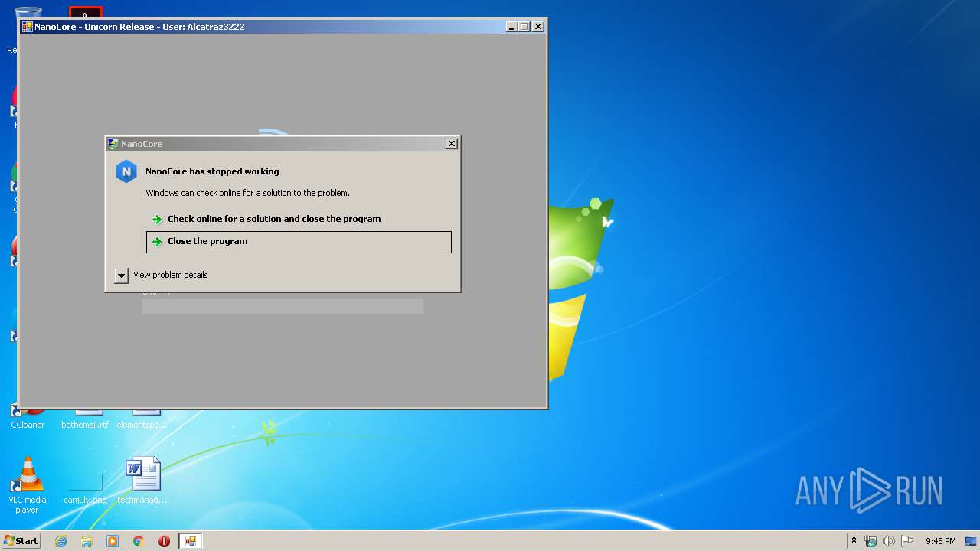Image resolution: width=980 pixels, height=551 pixels.
Task: Expand 'View problem details' arrow
Action: tap(121, 275)
